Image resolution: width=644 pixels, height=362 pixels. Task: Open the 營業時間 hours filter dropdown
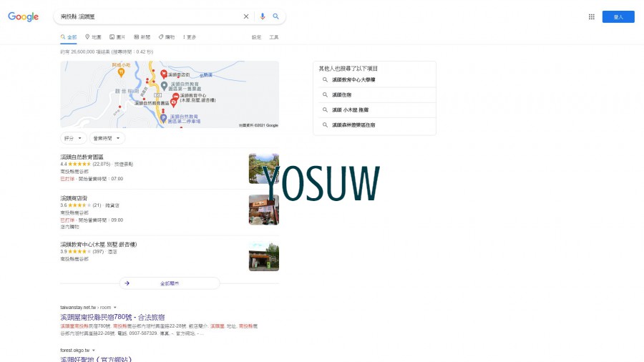[107, 138]
